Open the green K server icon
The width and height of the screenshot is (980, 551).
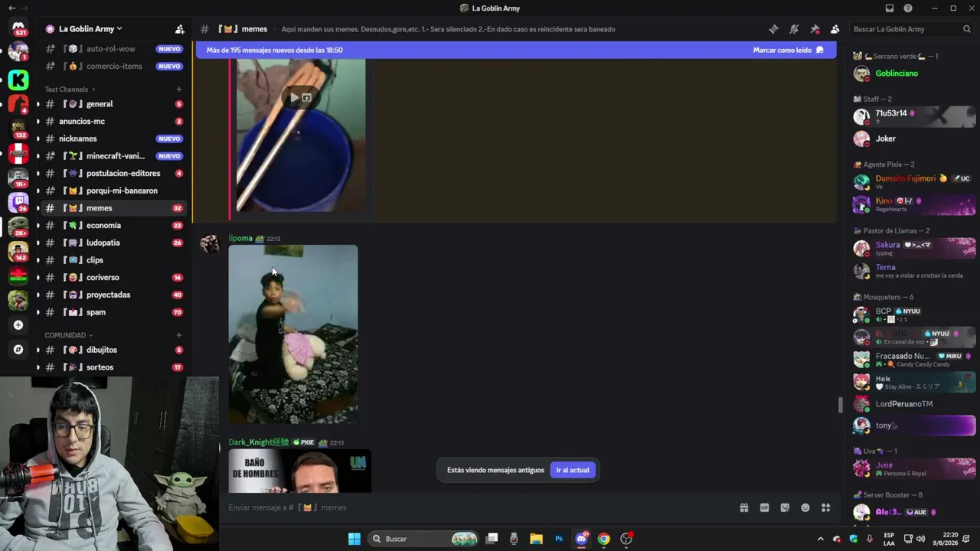click(18, 79)
